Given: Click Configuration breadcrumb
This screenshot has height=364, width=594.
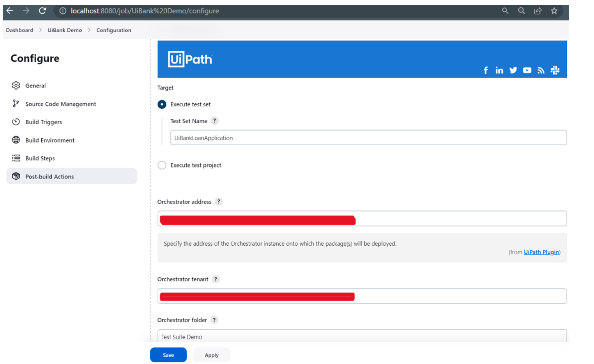Looking at the screenshot, I should click(x=114, y=30).
